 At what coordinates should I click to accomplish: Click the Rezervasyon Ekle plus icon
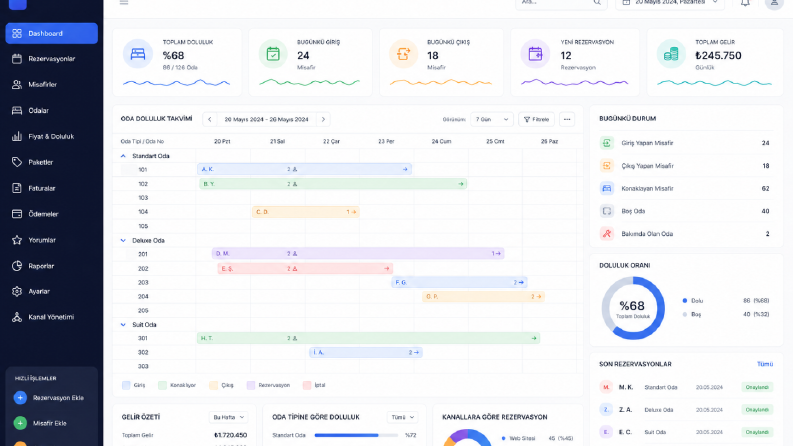pyautogui.click(x=20, y=398)
